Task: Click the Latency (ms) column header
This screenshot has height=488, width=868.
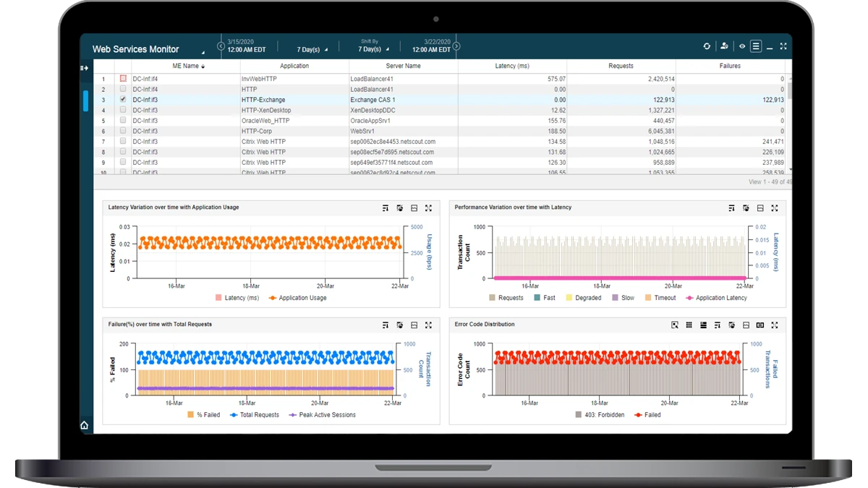Action: 512,66
